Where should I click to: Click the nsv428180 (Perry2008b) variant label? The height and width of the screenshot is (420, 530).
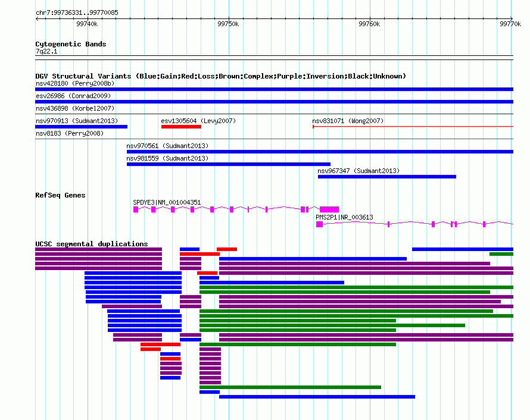pos(75,83)
